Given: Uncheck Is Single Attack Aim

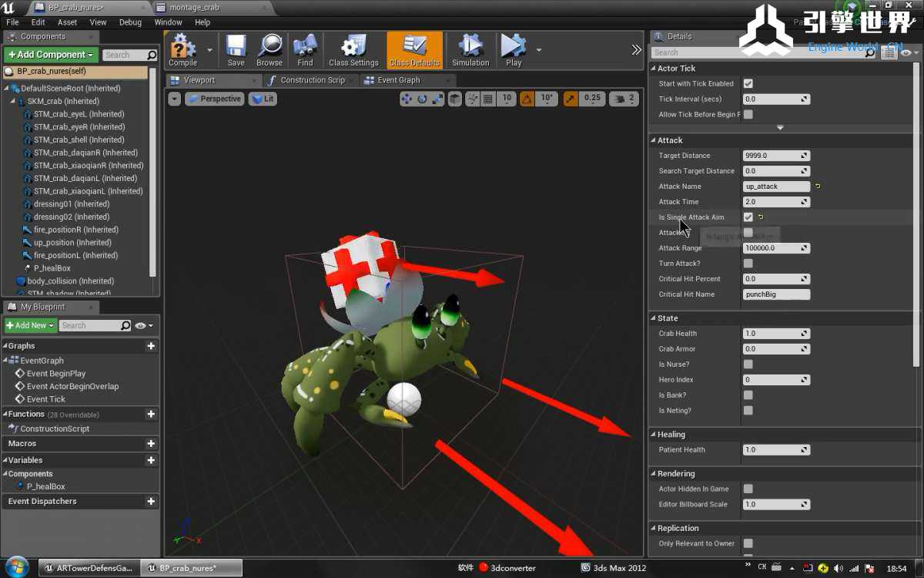Looking at the screenshot, I should [x=748, y=217].
